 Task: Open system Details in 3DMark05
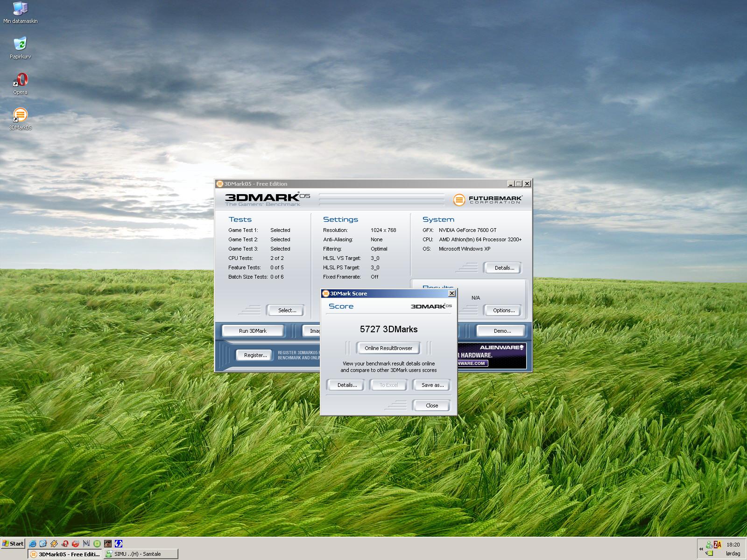[504, 268]
